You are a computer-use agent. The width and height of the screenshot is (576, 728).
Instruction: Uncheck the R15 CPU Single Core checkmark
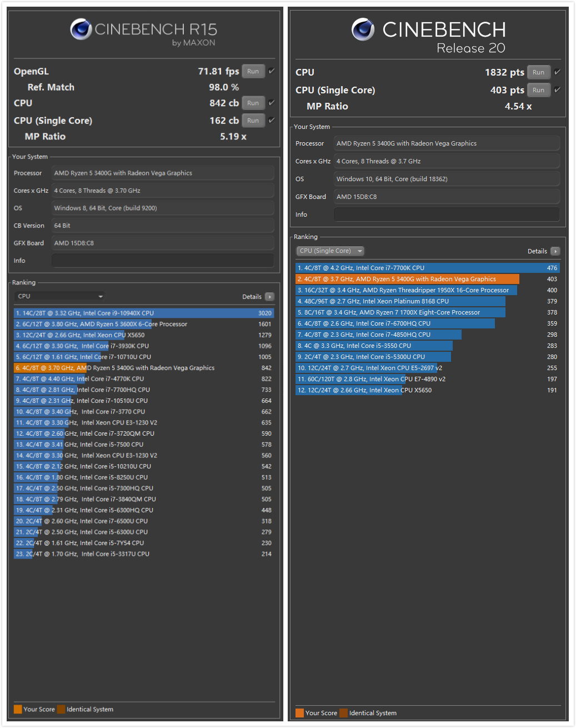pyautogui.click(x=272, y=121)
